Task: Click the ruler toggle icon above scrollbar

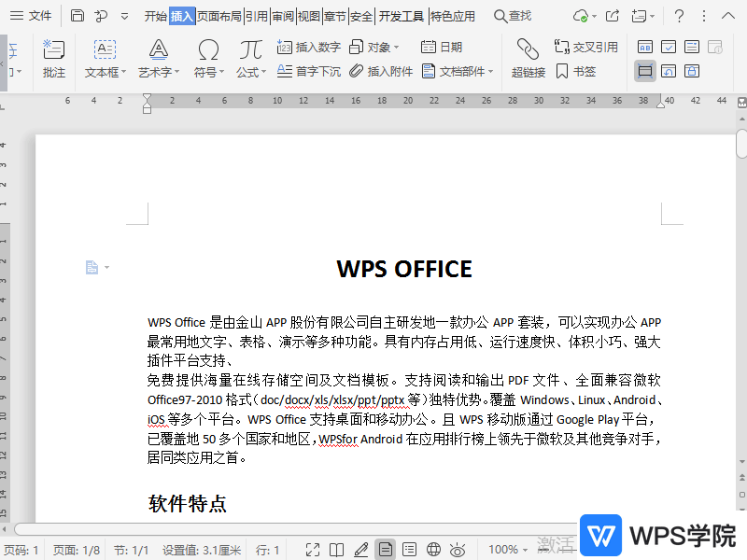Action: [x=741, y=103]
